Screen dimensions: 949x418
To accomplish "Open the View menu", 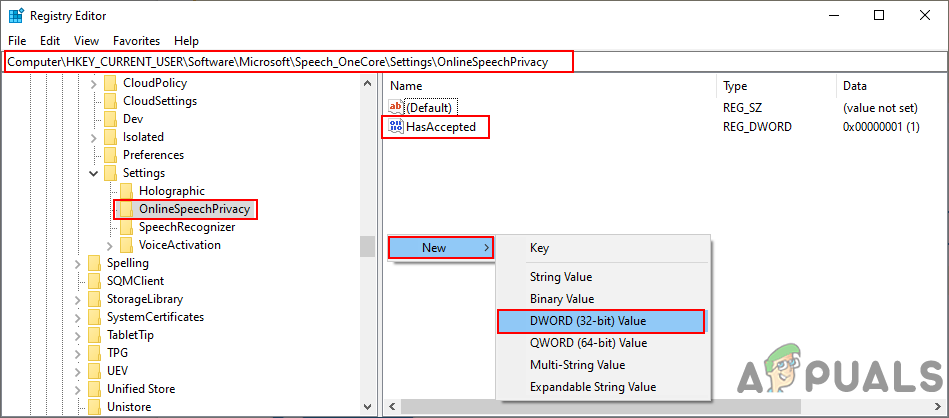I will click(x=87, y=41).
